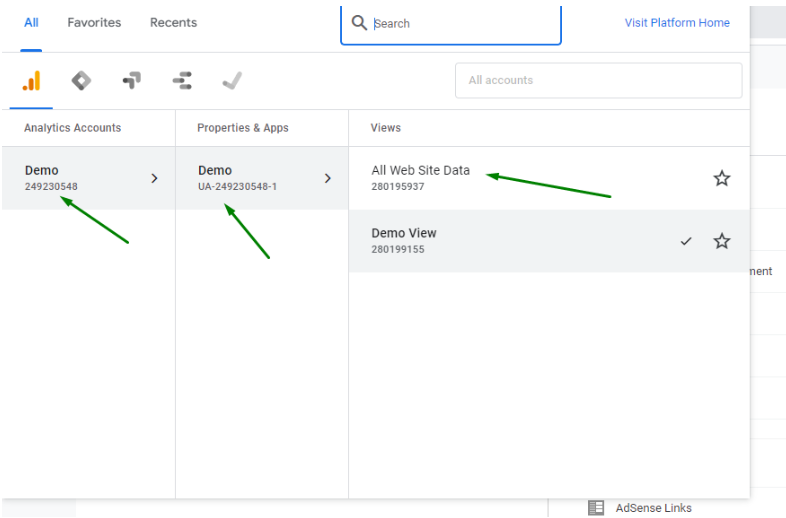The width and height of the screenshot is (786, 518).
Task: Click the Demo View selected checkmark
Action: tap(686, 241)
